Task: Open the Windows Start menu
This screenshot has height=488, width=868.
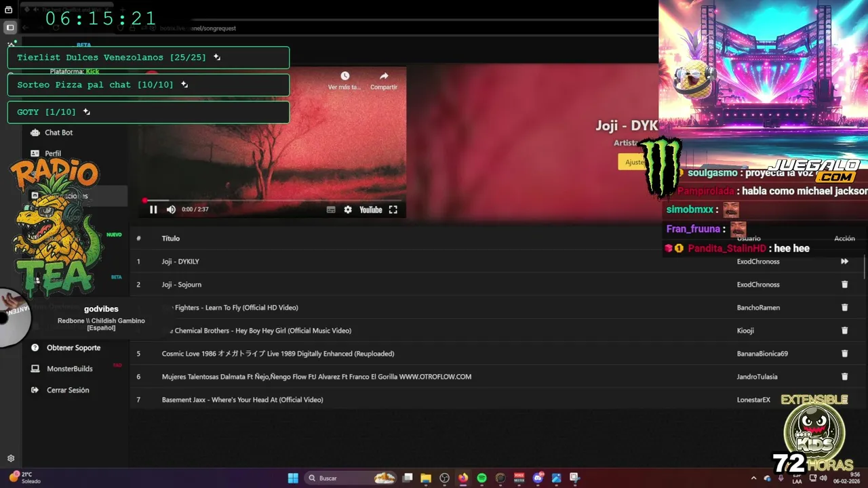Action: (293, 478)
